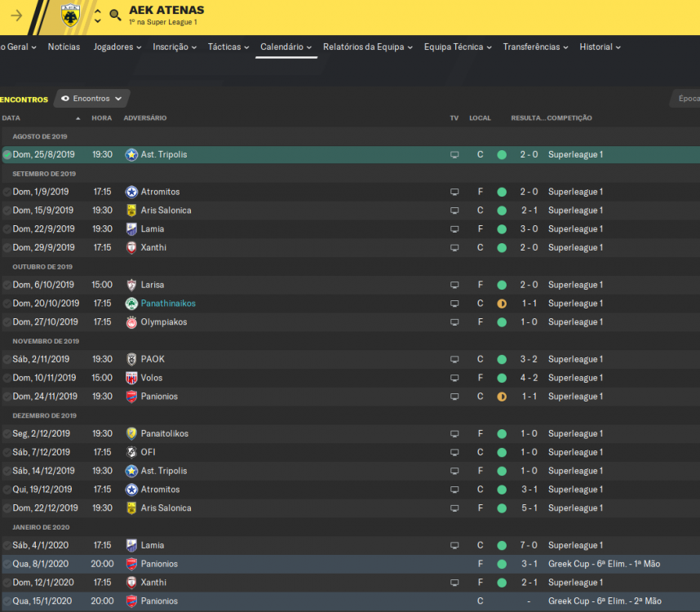Click the forward arrow navigation icon
Viewport: 700px width, 612px height.
click(16, 16)
